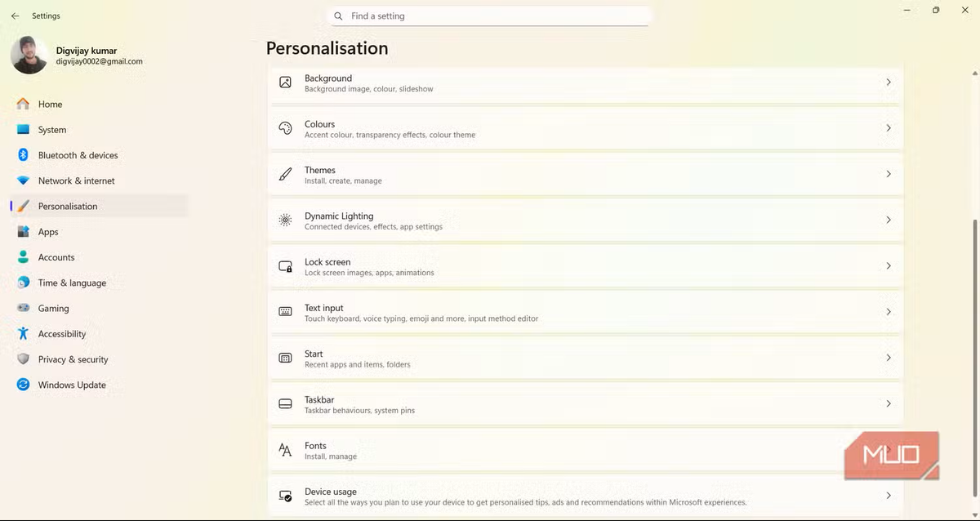Click the Themes paintbrush icon
Screen dimensions: 980x521
coord(285,174)
